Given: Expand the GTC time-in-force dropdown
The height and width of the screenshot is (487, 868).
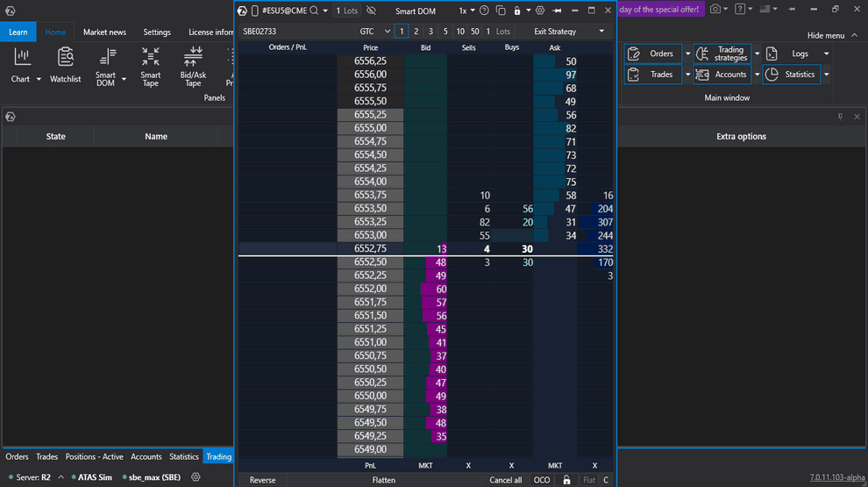Looking at the screenshot, I should 374,32.
